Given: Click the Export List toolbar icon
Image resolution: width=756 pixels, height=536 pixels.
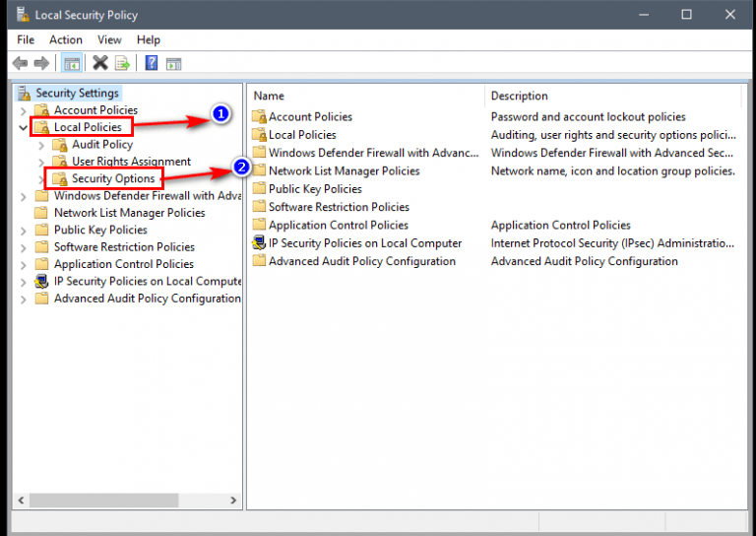Looking at the screenshot, I should (122, 63).
